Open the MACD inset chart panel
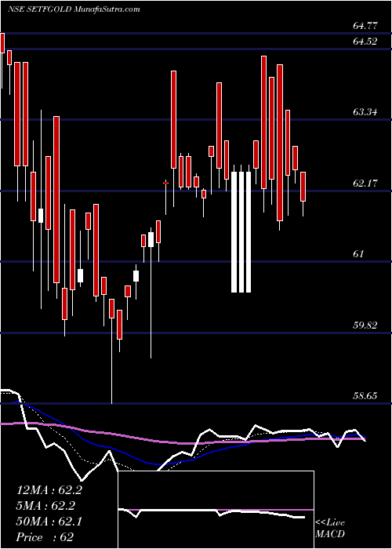The width and height of the screenshot is (392, 549). (x=216, y=510)
